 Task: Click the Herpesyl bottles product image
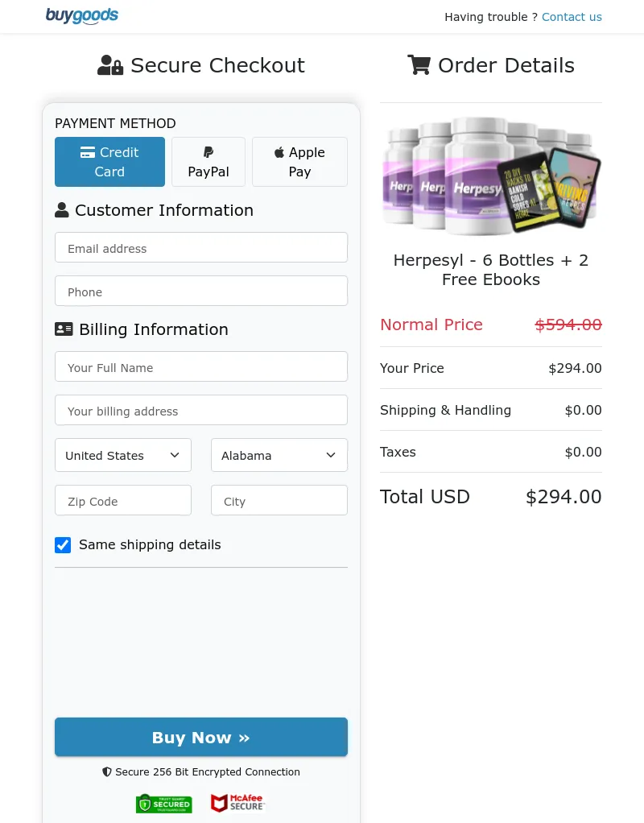coord(491,176)
